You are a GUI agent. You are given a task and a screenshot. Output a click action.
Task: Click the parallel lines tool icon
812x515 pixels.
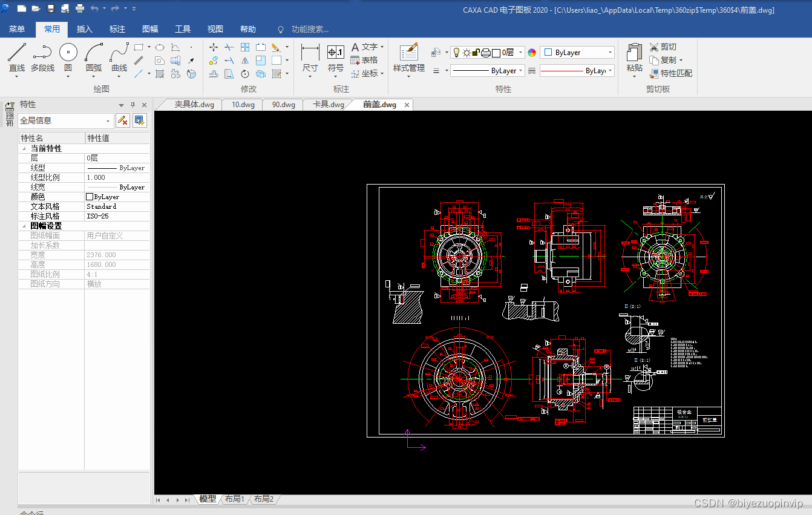point(139,61)
